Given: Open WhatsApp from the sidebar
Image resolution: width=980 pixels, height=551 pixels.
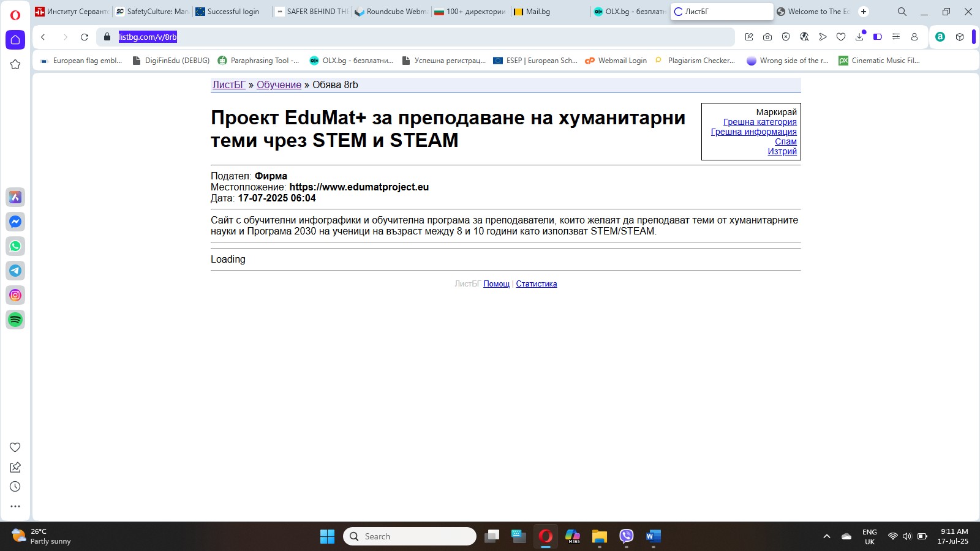Looking at the screenshot, I should click(15, 246).
